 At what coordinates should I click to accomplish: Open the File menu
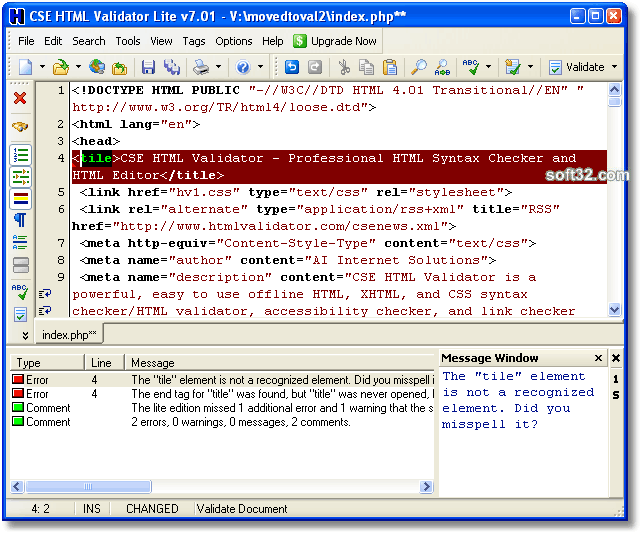(26, 41)
